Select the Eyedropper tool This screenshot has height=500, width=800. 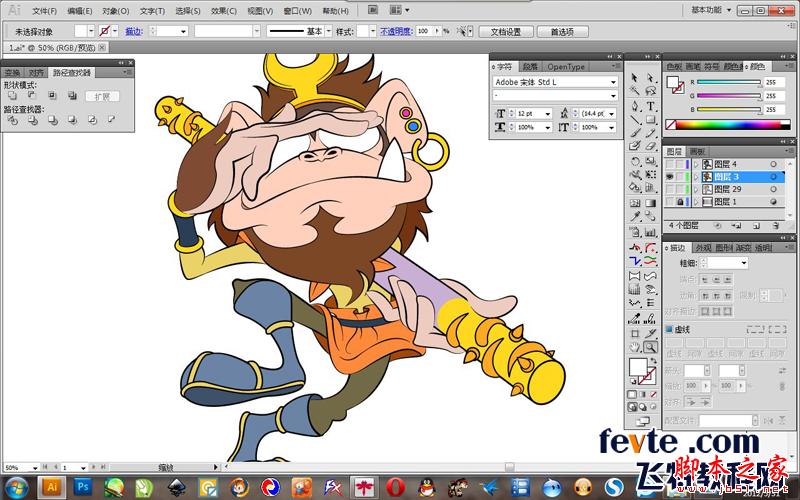pyautogui.click(x=635, y=216)
